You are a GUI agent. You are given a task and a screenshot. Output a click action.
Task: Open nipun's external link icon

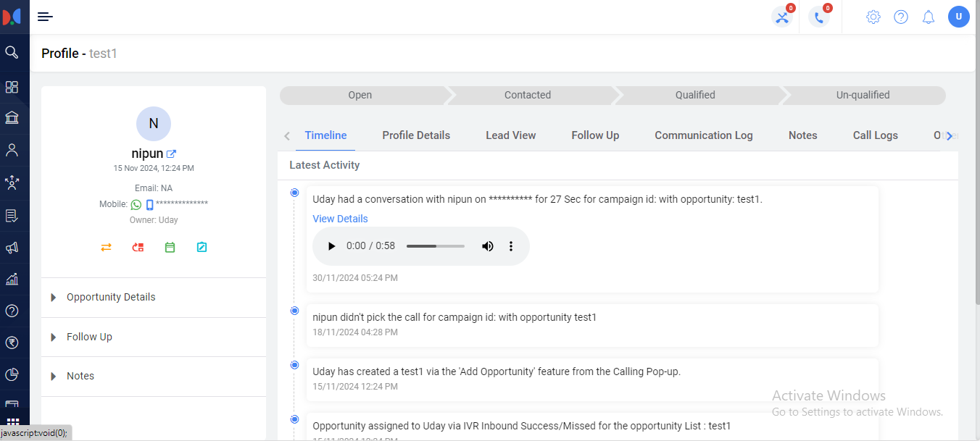172,154
